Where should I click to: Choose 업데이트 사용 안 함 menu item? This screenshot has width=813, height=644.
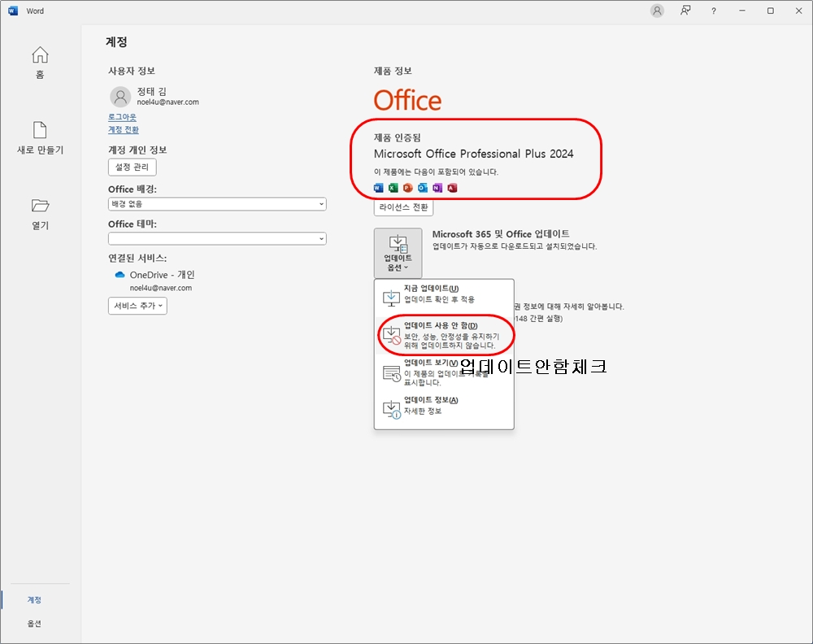(443, 335)
